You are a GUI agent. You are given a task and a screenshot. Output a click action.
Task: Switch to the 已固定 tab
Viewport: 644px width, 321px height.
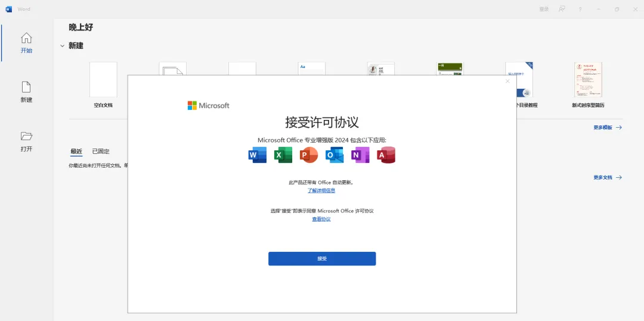(x=101, y=152)
